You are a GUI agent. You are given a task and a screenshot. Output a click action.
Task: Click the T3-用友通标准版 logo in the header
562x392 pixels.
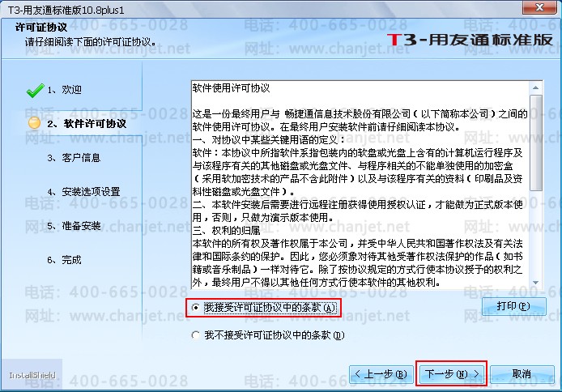(x=470, y=40)
